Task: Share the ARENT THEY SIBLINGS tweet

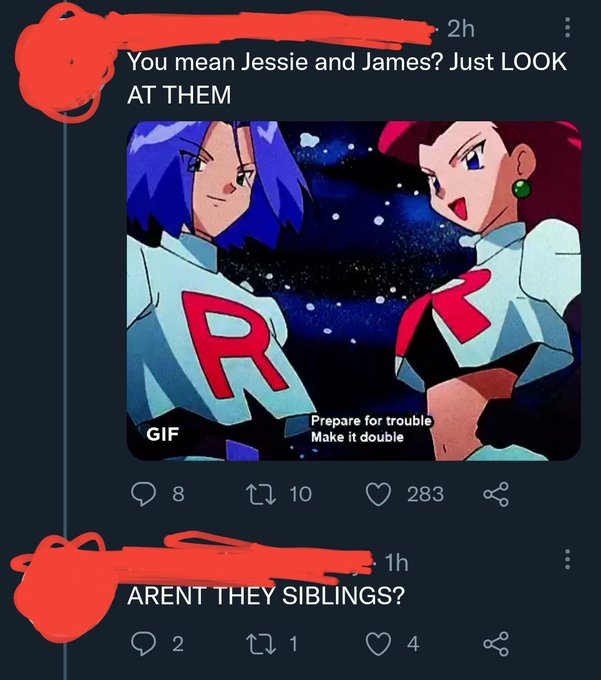Action: click(x=496, y=644)
